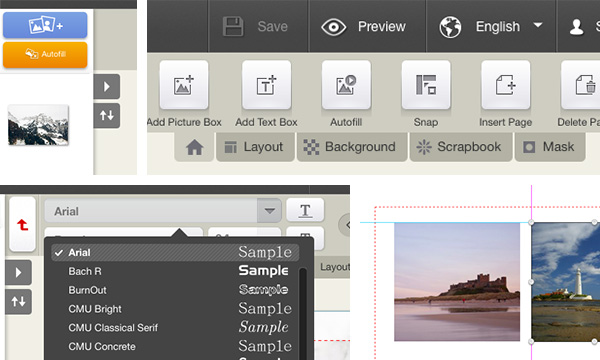Click the blue add photos button
The image size is (600, 360).
click(45, 25)
